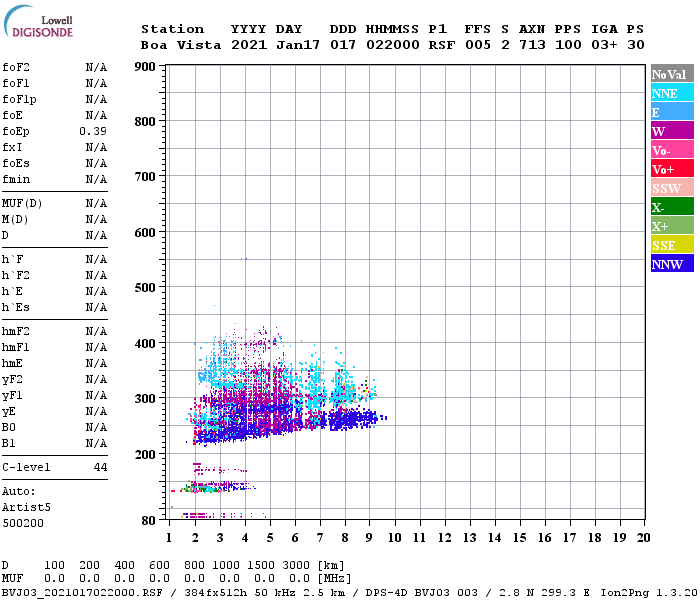Click the h`F2 parameter label
Viewport: 700px width, 600px height.
[x=16, y=275]
